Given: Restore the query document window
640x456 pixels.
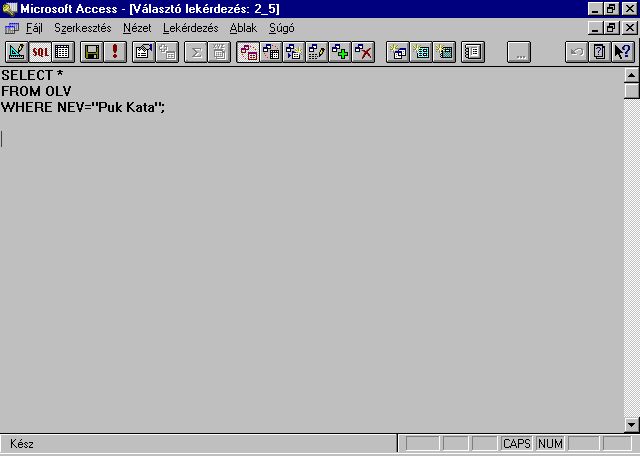Looking at the screenshot, I should (x=611, y=28).
